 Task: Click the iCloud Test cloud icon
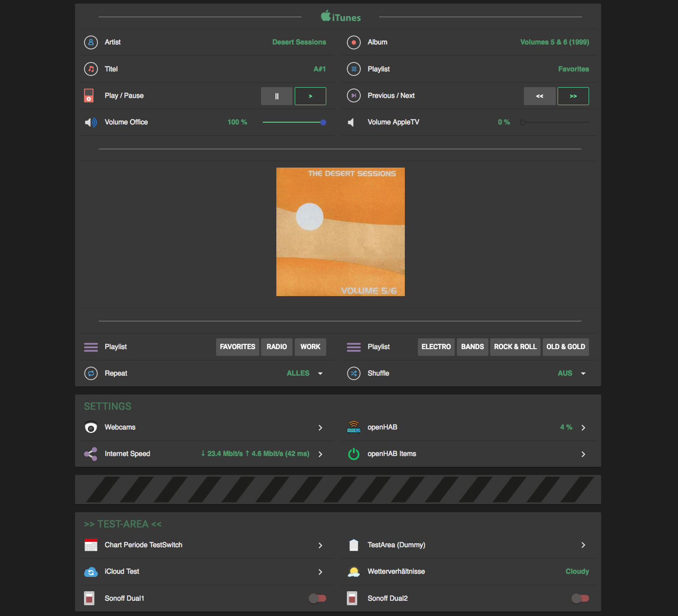tap(91, 572)
